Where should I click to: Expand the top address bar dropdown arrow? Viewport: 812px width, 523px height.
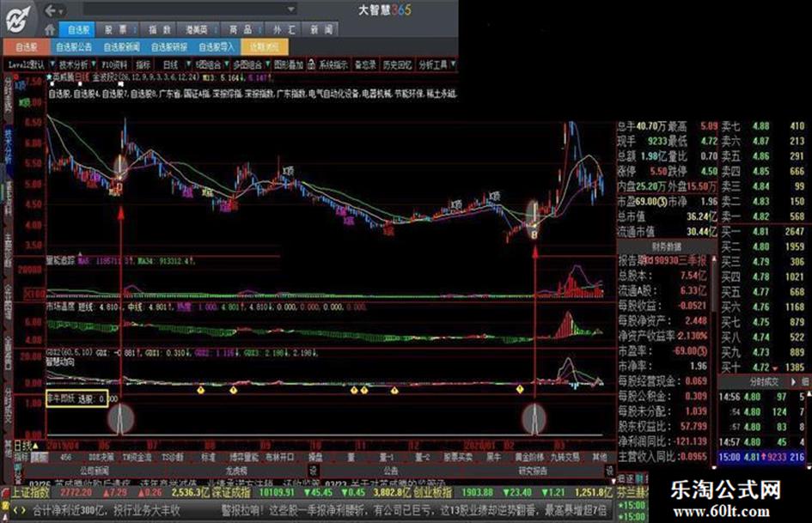click(291, 9)
